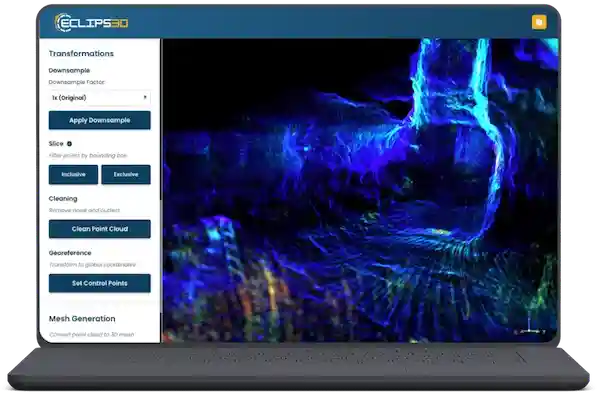Select the Inclusive slice button
The height and width of the screenshot is (400, 597).
click(73, 174)
